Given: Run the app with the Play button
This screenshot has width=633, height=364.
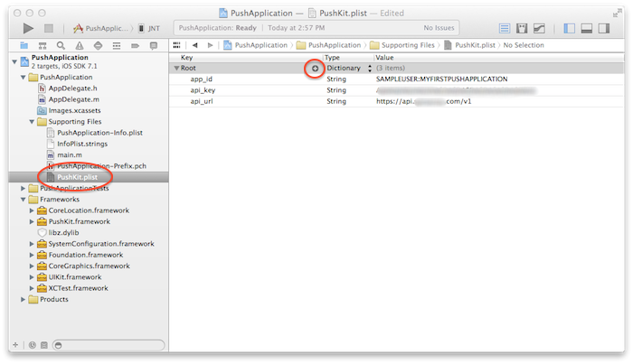Looking at the screenshot, I should pyautogui.click(x=28, y=28).
